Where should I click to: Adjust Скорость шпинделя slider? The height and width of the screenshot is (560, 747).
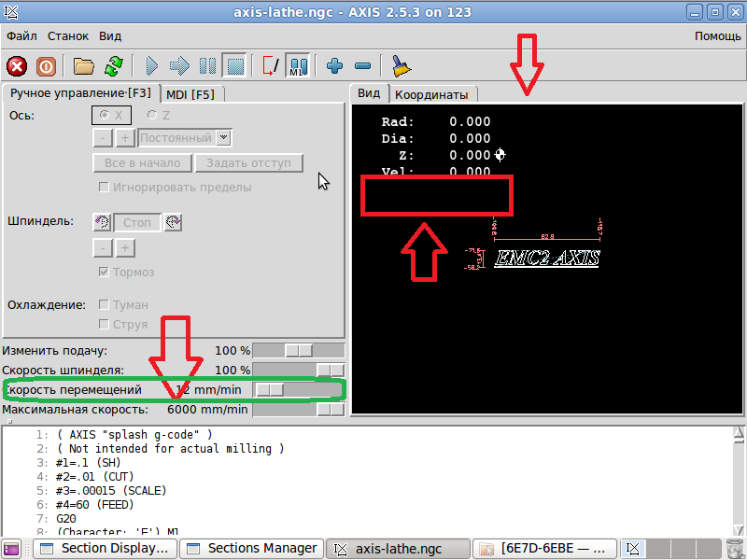299,370
